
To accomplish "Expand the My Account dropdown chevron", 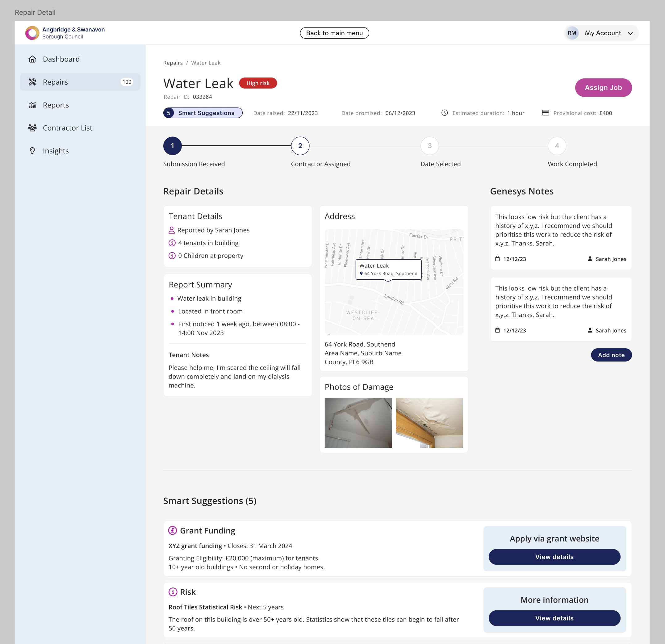I will pos(630,33).
